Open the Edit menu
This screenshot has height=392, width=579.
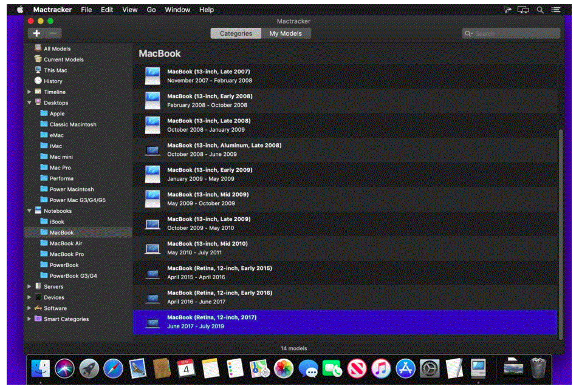pyautogui.click(x=107, y=10)
